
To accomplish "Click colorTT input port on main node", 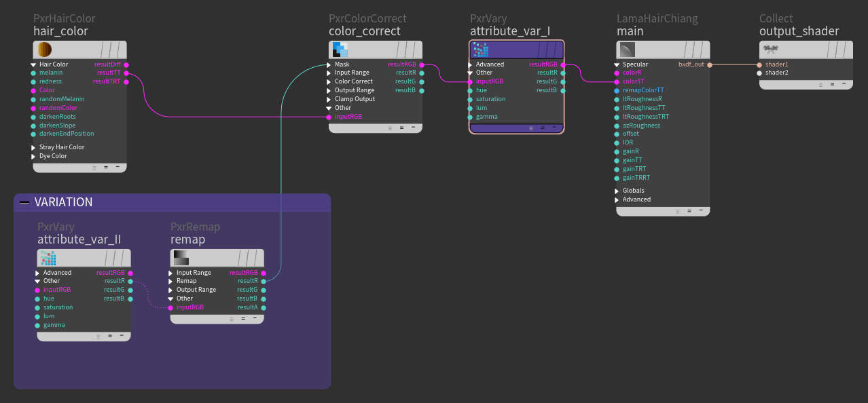I will pos(617,81).
